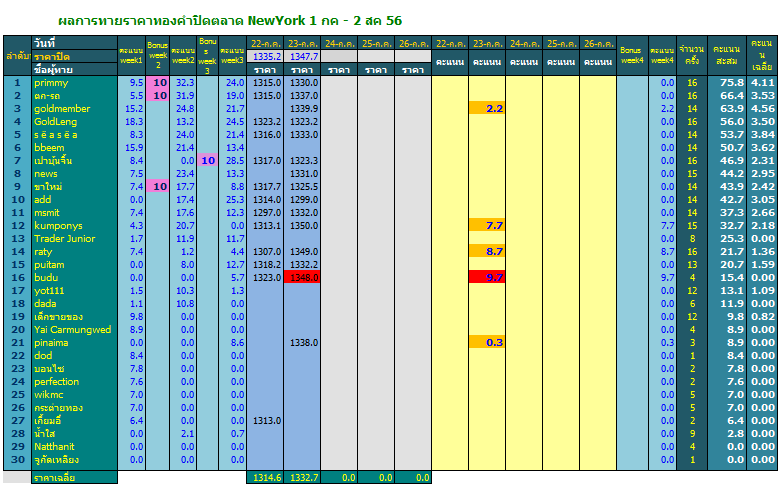This screenshot has width=781, height=487.
Task: Select price '1313.0' in เกี๊ยมอี๋'s row
Action: (265, 421)
